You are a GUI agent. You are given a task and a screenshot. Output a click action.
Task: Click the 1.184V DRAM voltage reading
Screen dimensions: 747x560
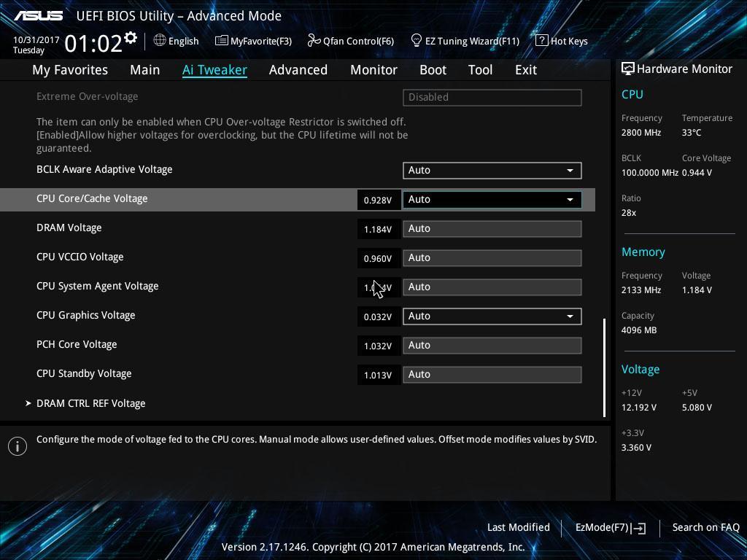pos(379,230)
